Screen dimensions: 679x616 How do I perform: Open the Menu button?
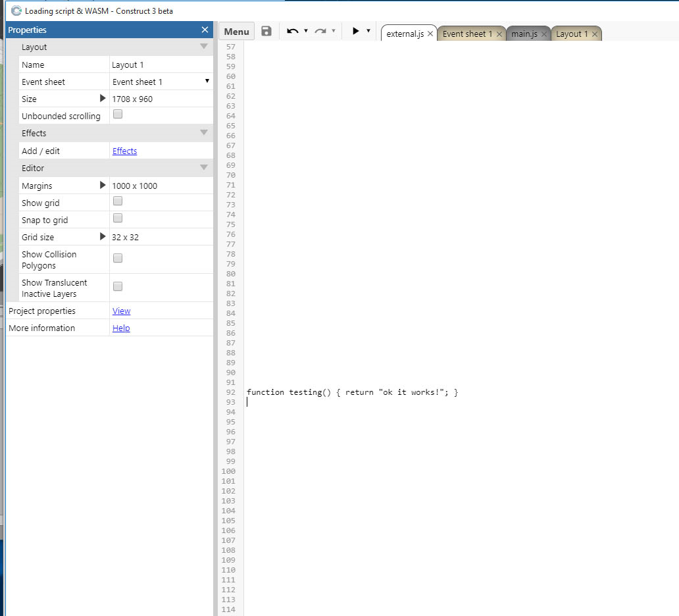(236, 32)
